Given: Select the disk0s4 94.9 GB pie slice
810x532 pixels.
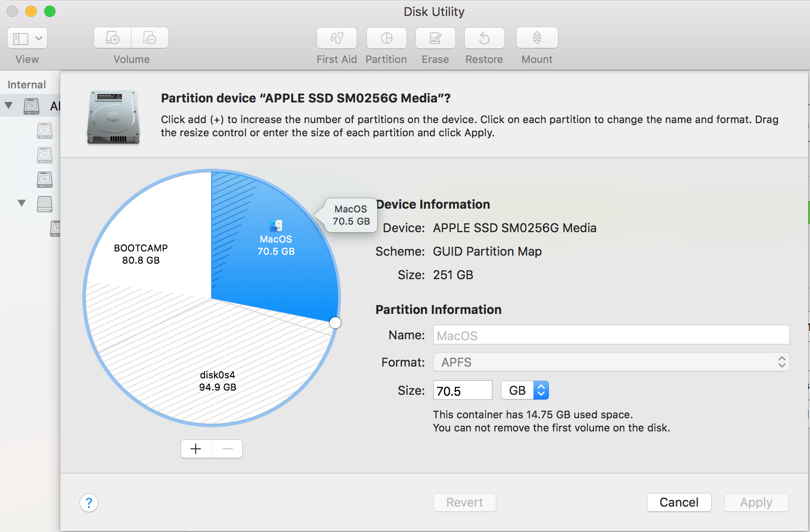Looking at the screenshot, I should click(217, 381).
